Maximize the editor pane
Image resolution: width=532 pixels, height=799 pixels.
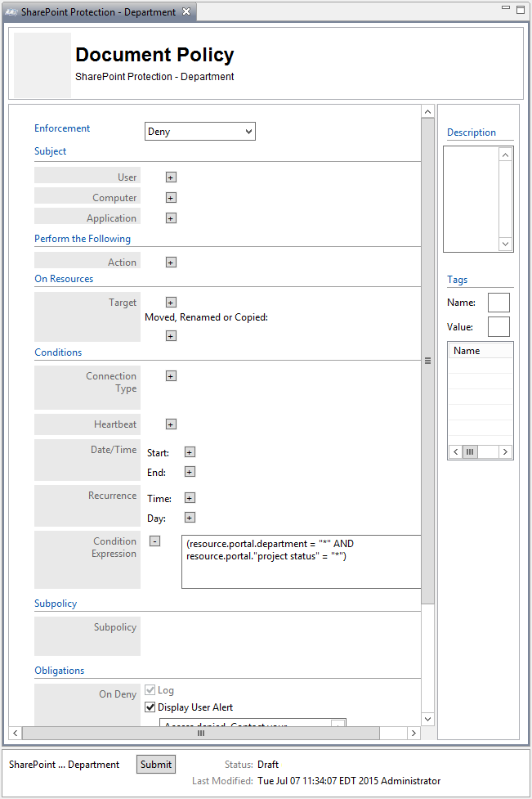(521, 9)
